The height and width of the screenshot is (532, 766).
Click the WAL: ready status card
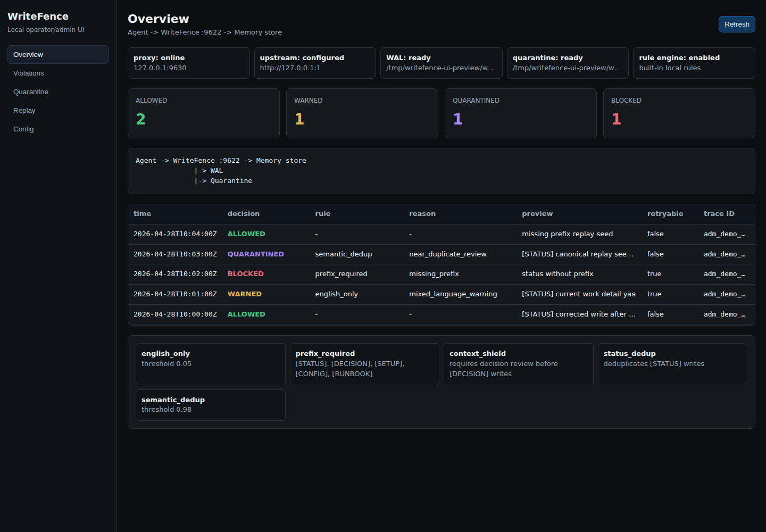click(441, 63)
